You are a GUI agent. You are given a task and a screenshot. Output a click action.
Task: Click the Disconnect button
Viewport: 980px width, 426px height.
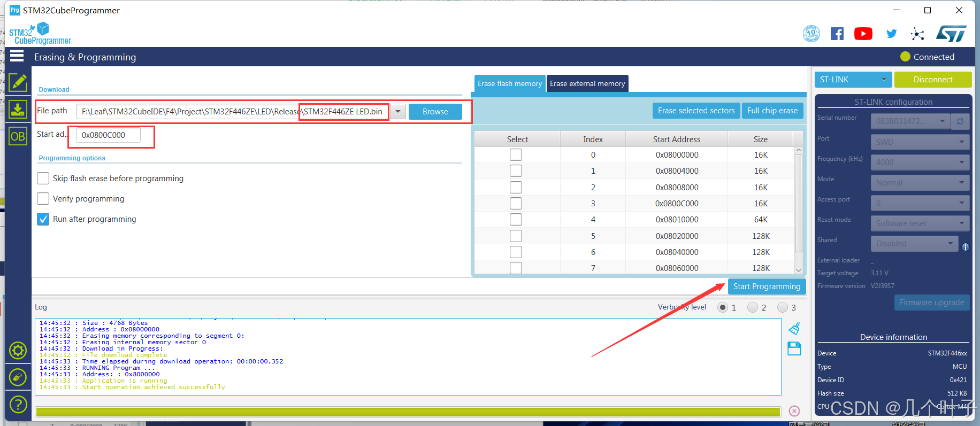point(932,79)
